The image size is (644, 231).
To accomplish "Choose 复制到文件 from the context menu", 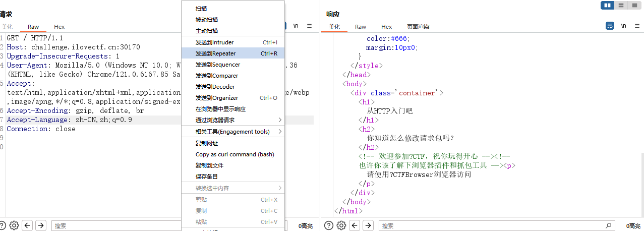I will [x=233, y=165].
